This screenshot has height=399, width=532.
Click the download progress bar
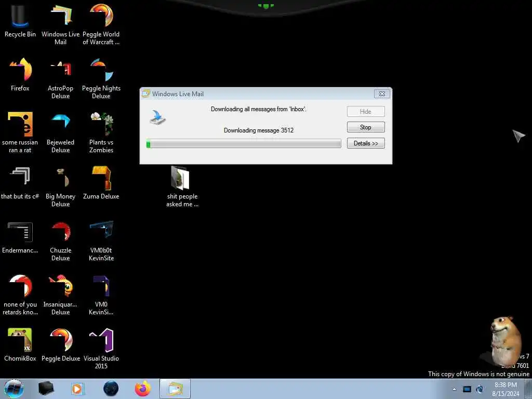coord(244,144)
